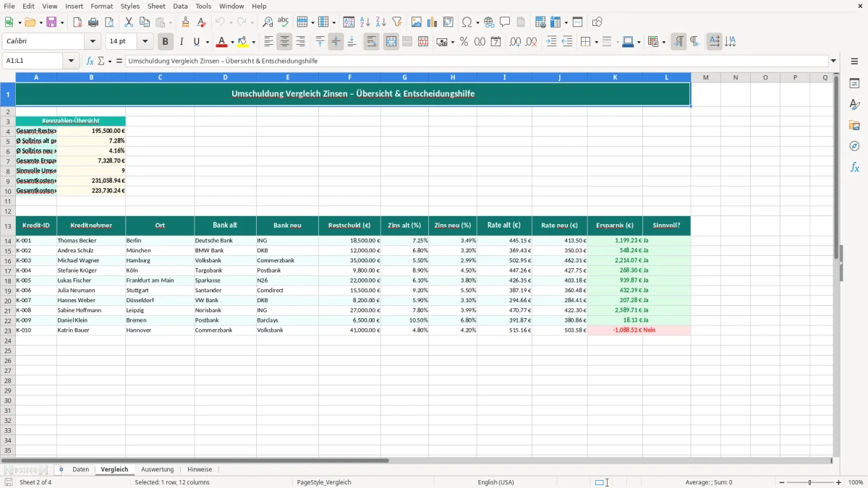868x488 pixels.
Task: Click the Format as Date icon
Action: [495, 42]
